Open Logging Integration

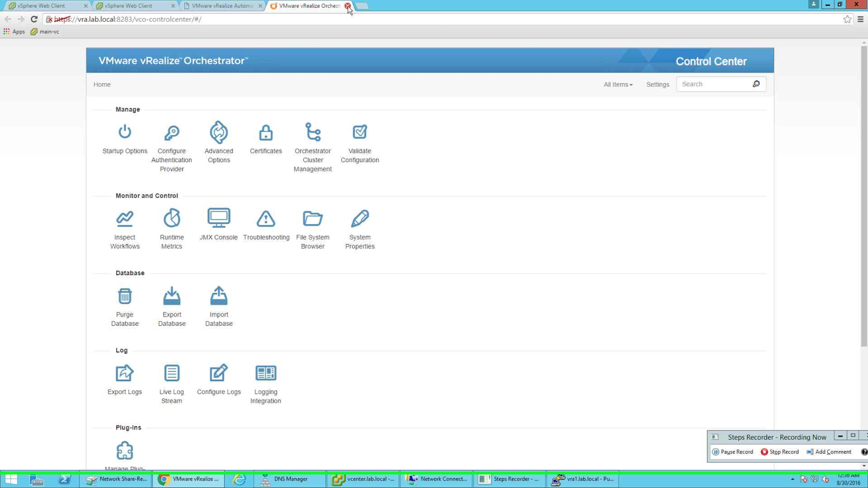266,384
